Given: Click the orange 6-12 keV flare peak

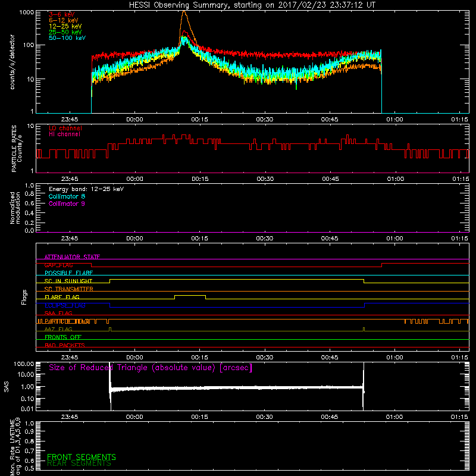Looking at the screenshot, I should 184,12.
